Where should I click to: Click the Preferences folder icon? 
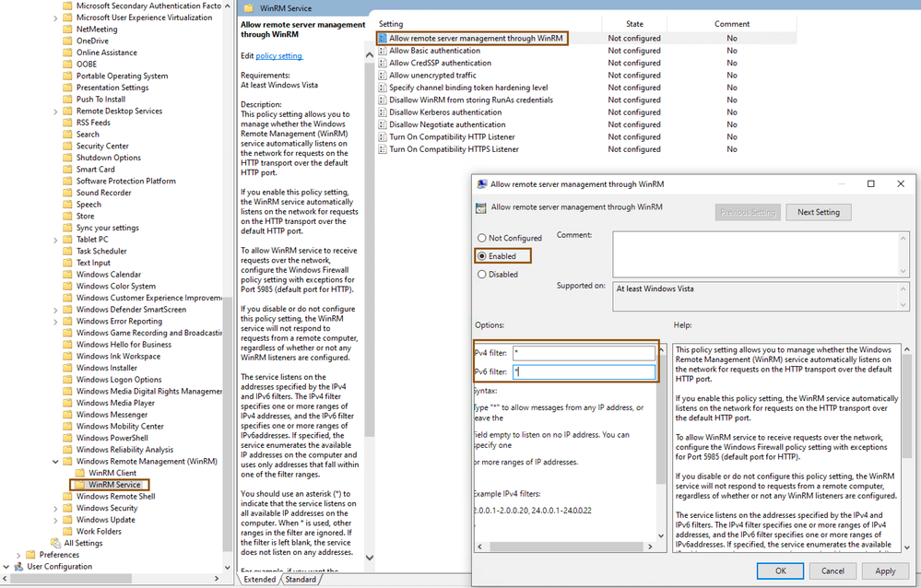[30, 555]
